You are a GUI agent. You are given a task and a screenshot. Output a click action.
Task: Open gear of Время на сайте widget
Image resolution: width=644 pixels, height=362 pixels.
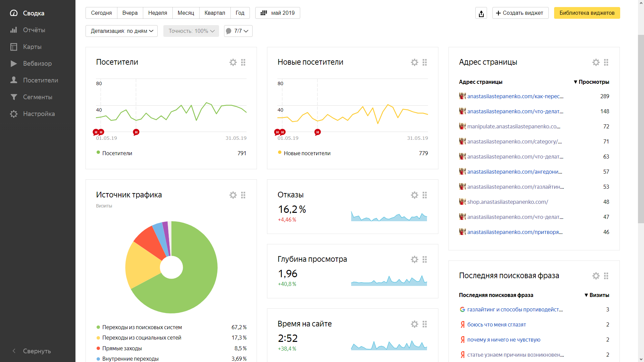(414, 324)
